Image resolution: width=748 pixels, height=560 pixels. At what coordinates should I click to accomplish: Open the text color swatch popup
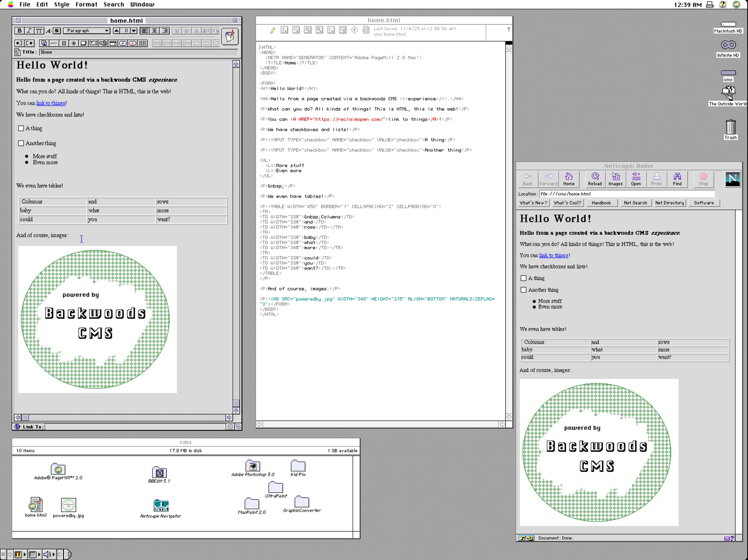(x=57, y=31)
